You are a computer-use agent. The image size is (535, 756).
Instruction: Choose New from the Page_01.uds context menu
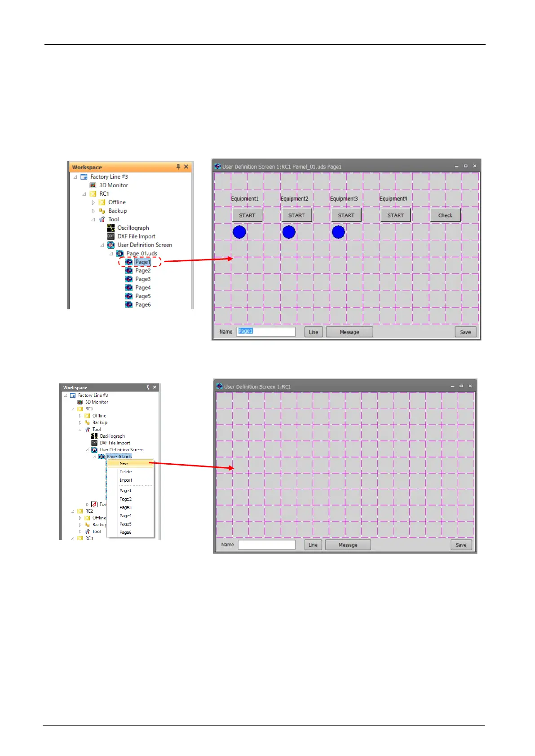(130, 463)
